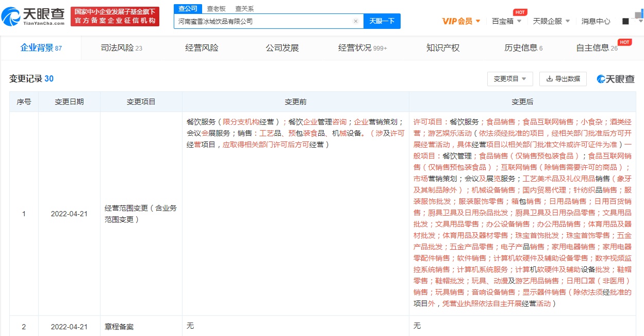Image resolution: width=644 pixels, height=336 pixels.
Task: Click 经营范围变更 change item in row 1
Action: [x=141, y=214]
